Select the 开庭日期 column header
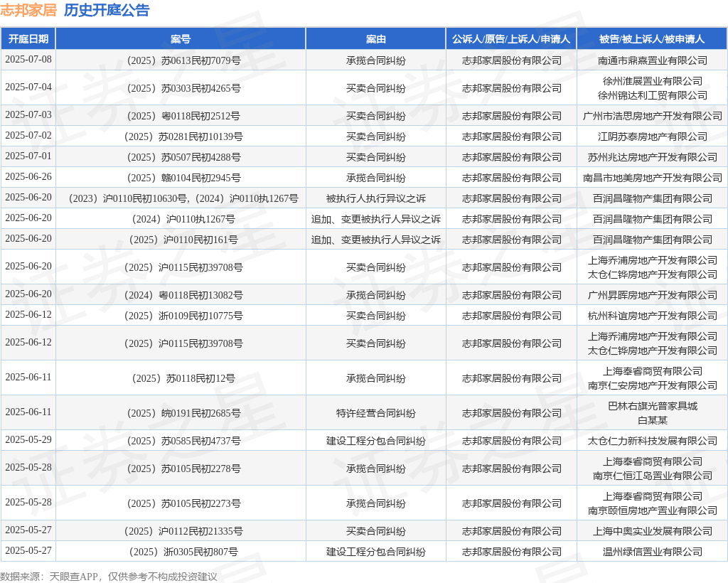 (x=28, y=39)
